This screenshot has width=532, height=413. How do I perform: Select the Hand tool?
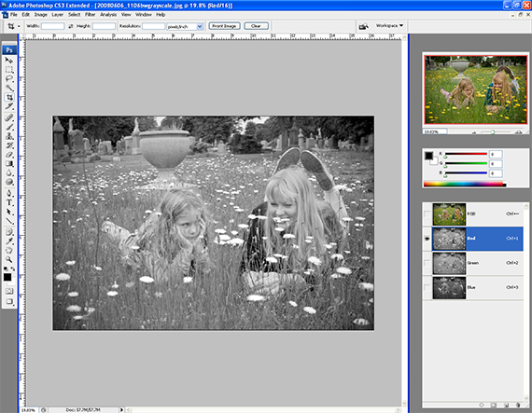[9, 250]
